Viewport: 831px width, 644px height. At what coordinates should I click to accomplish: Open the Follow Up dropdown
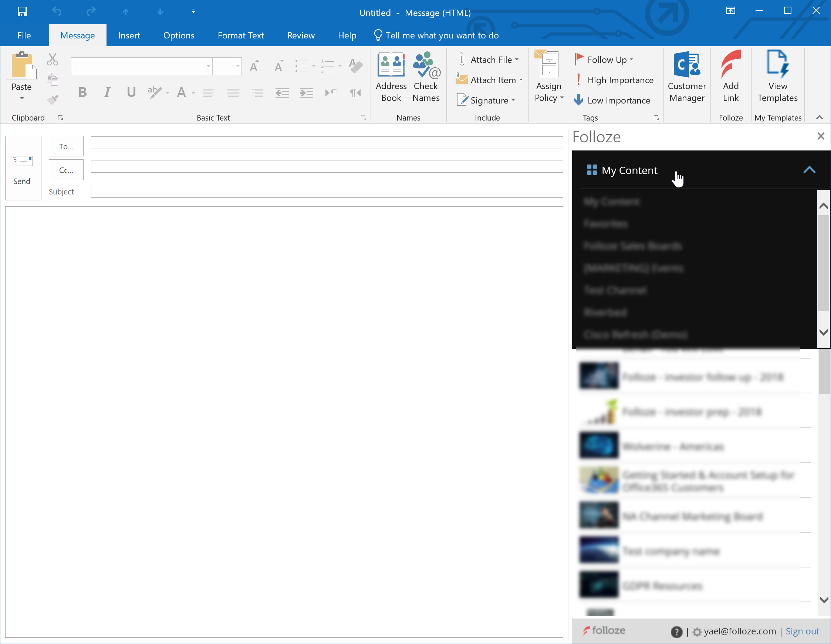pos(605,60)
